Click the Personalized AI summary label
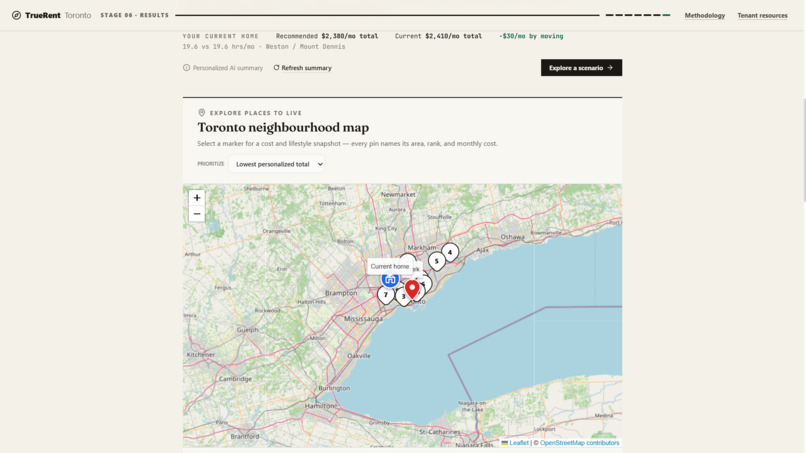The height and width of the screenshot is (453, 806). tap(228, 68)
